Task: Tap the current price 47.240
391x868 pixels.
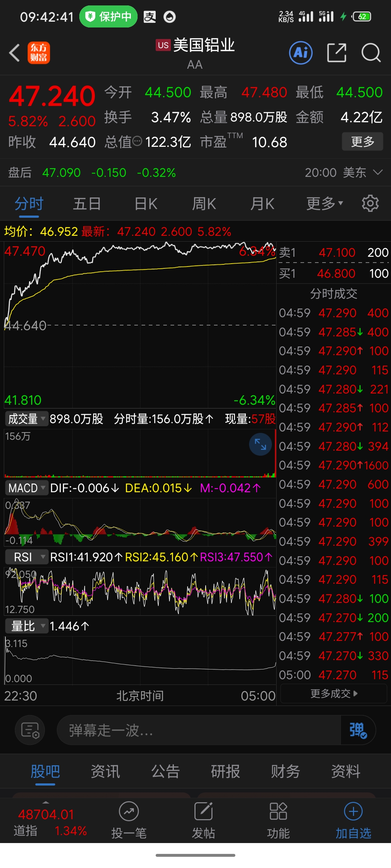Action: pos(52,96)
